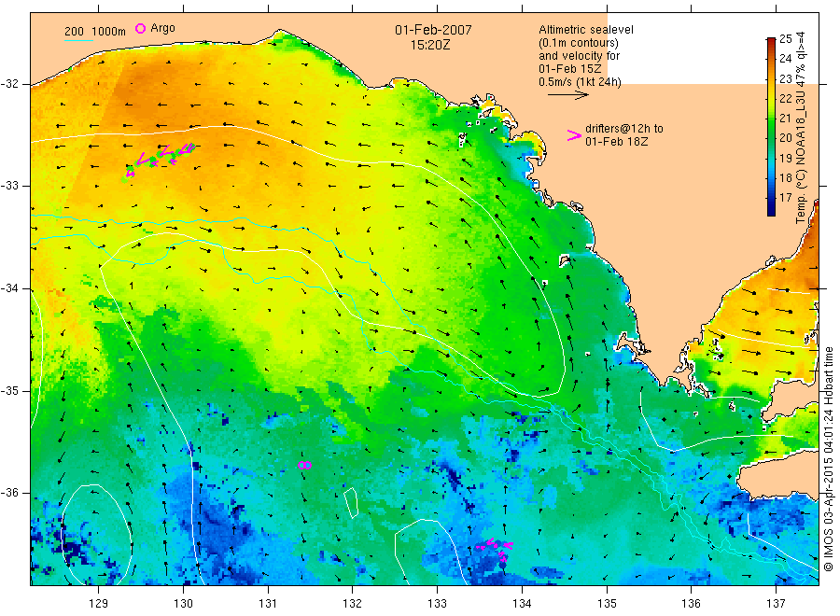Click the '(0.1m contours)' text
Viewport: 840px width, 616px height.
[578, 43]
